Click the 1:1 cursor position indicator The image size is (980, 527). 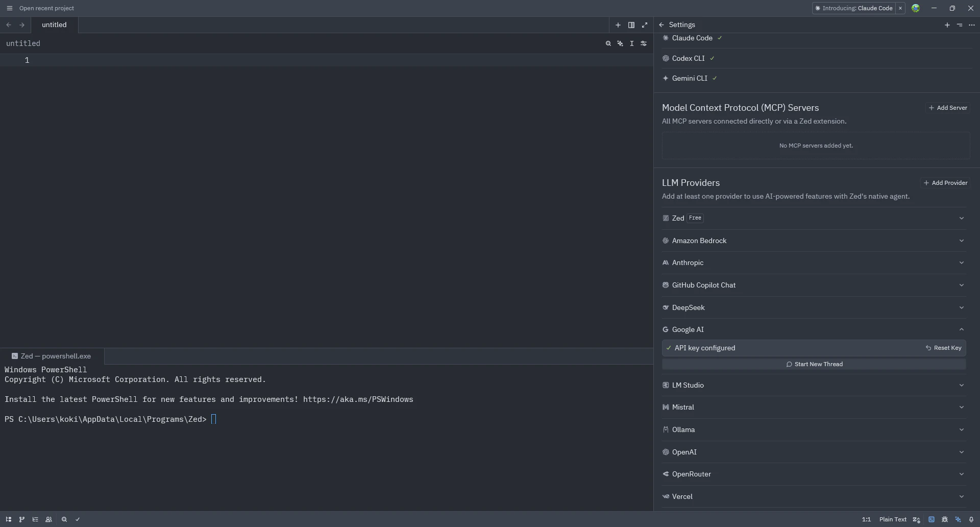click(866, 519)
